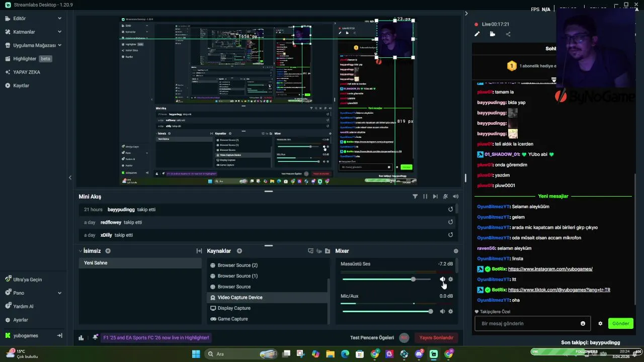This screenshot has width=644, height=362.
Task: Open F1 '25 Highlighter announcement
Action: click(x=156, y=338)
